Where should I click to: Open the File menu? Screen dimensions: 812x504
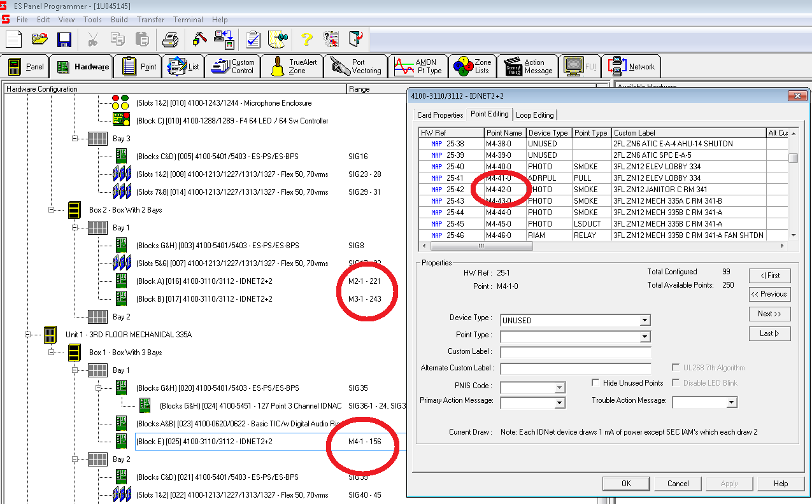pos(22,20)
